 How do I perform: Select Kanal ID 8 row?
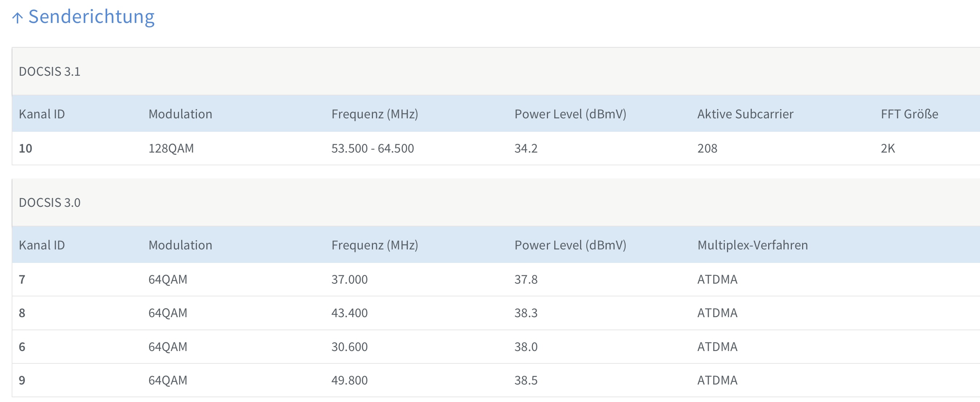tap(22, 313)
